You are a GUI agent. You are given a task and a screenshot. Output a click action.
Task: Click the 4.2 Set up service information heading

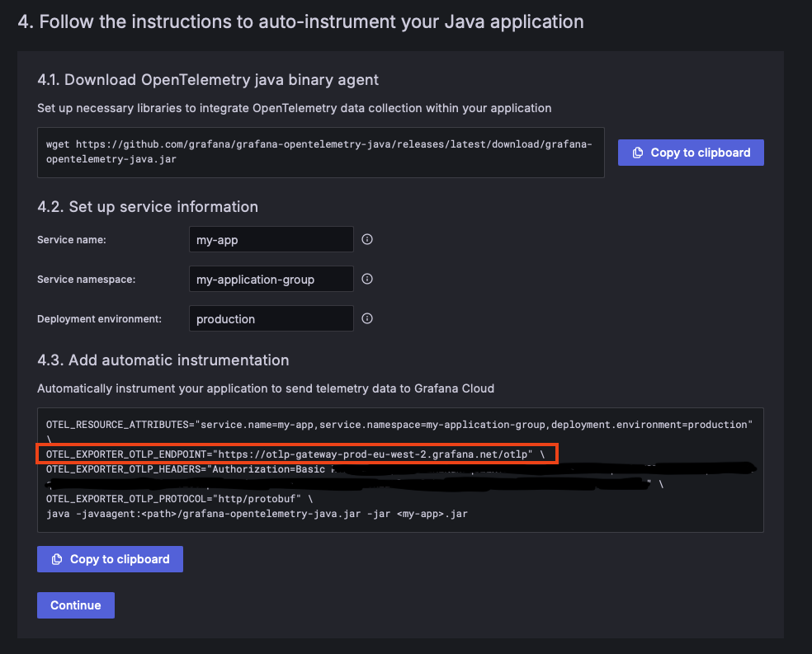[148, 206]
